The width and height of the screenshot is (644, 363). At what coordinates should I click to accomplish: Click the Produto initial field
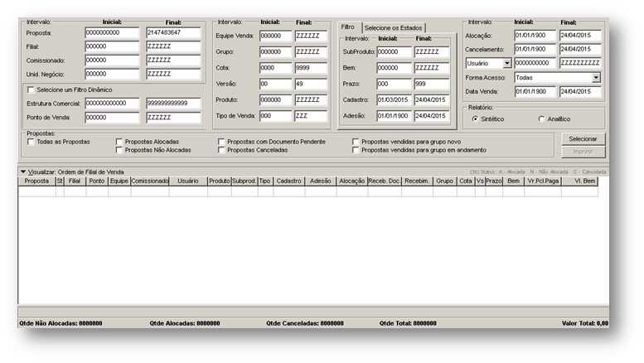point(276,99)
